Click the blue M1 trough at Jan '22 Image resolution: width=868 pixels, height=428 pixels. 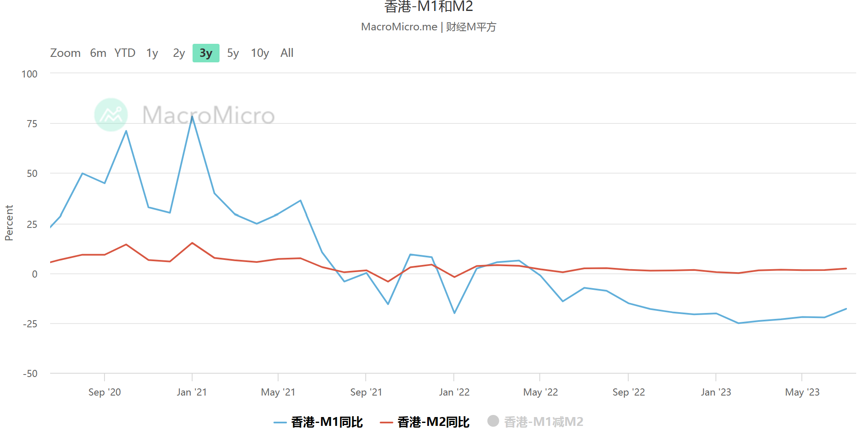coord(454,313)
